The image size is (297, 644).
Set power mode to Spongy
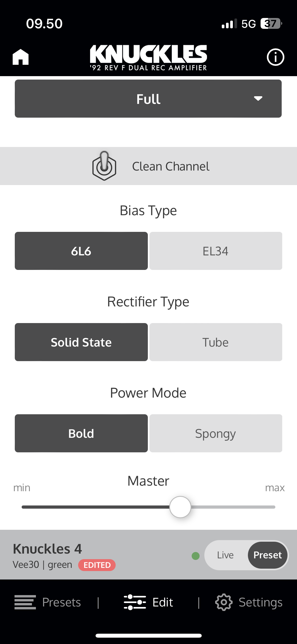[x=216, y=433]
